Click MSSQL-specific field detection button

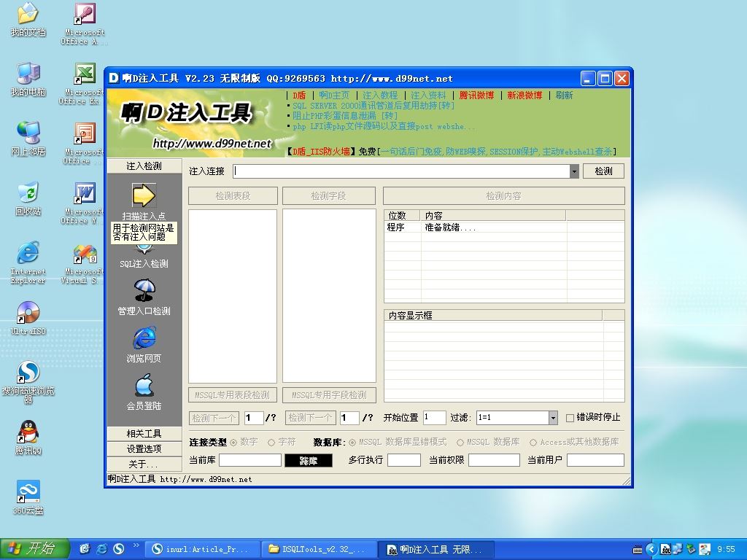point(329,394)
